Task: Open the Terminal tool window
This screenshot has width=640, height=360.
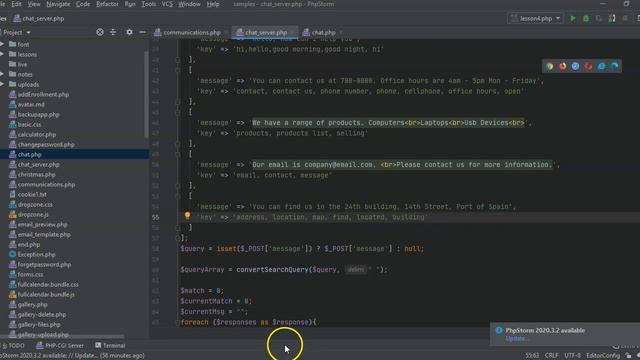Action: [110, 345]
